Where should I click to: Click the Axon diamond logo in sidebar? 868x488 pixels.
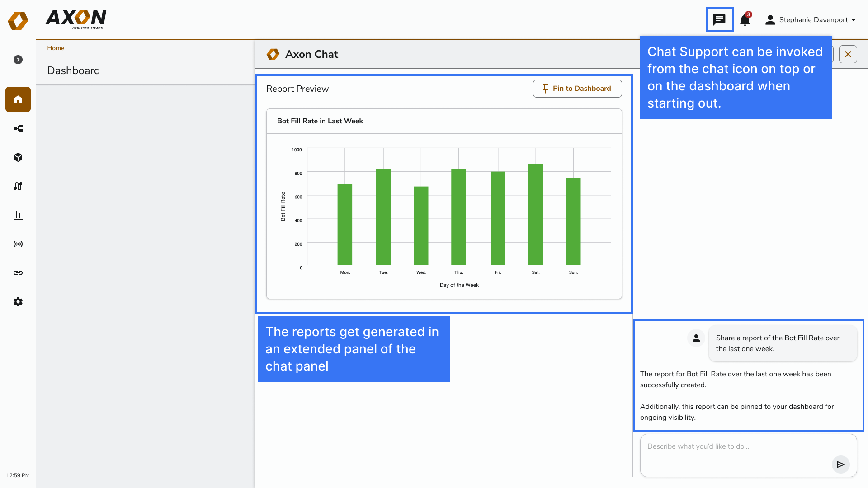click(18, 20)
